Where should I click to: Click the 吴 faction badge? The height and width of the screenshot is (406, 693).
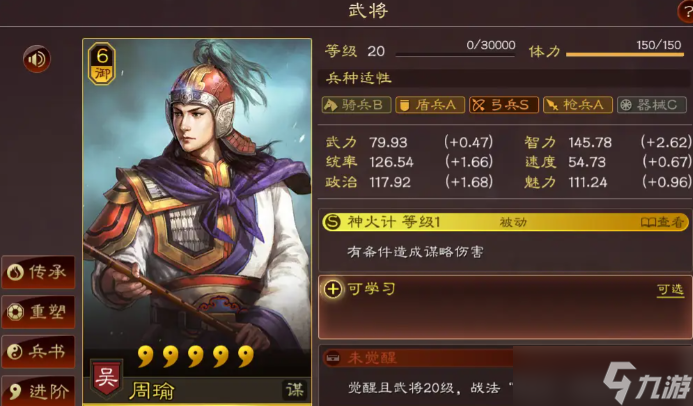(x=106, y=378)
